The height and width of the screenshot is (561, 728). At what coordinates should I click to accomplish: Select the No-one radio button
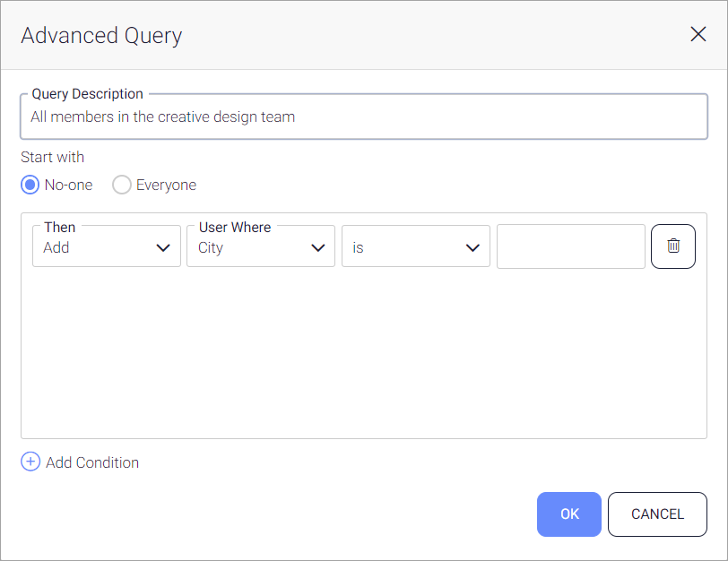click(x=30, y=185)
